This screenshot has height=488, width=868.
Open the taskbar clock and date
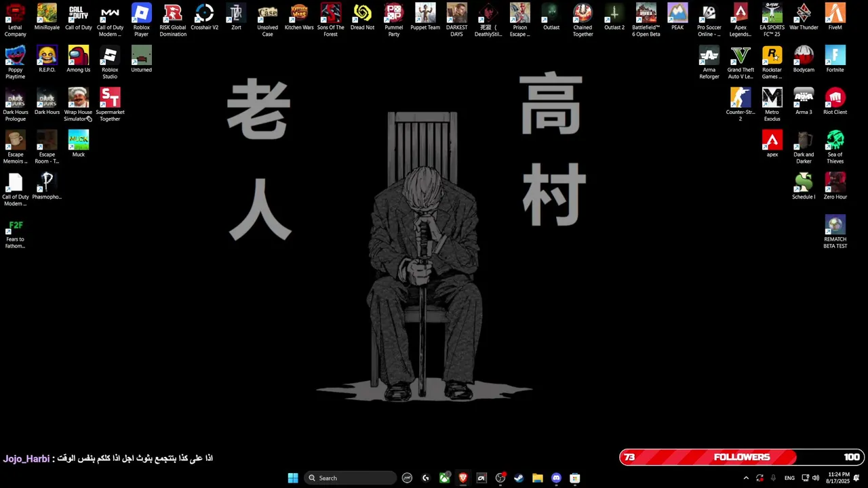838,478
